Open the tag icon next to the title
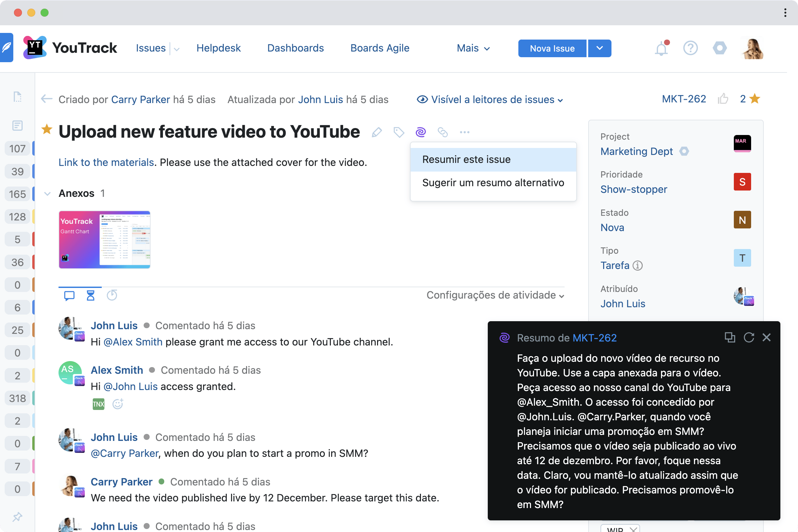Viewport: 798px width, 532px height. [399, 132]
